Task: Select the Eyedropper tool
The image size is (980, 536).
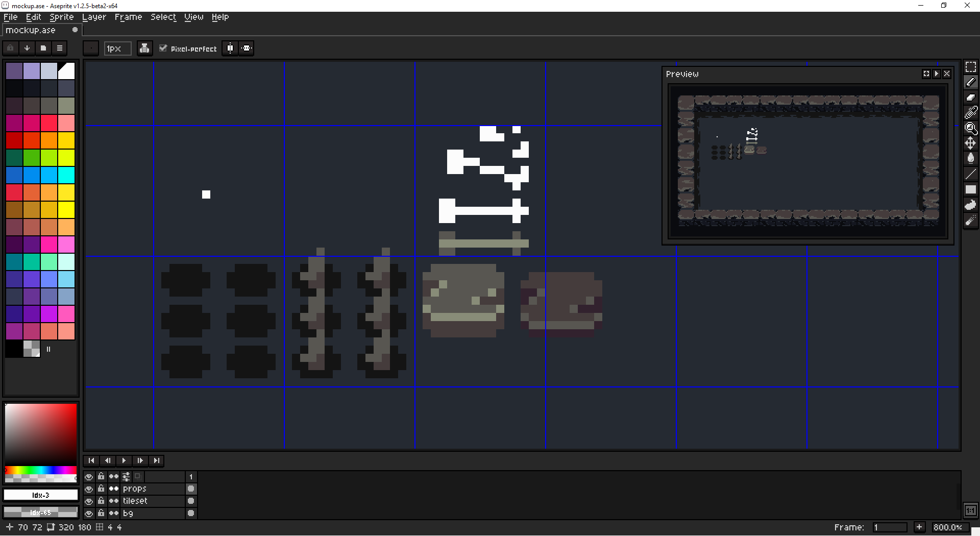Action: (x=970, y=113)
